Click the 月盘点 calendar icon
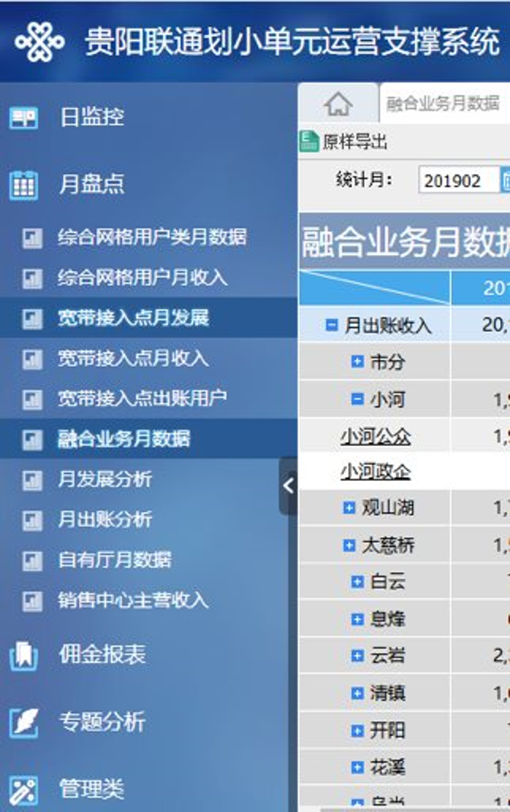510x812 pixels. 24,185
